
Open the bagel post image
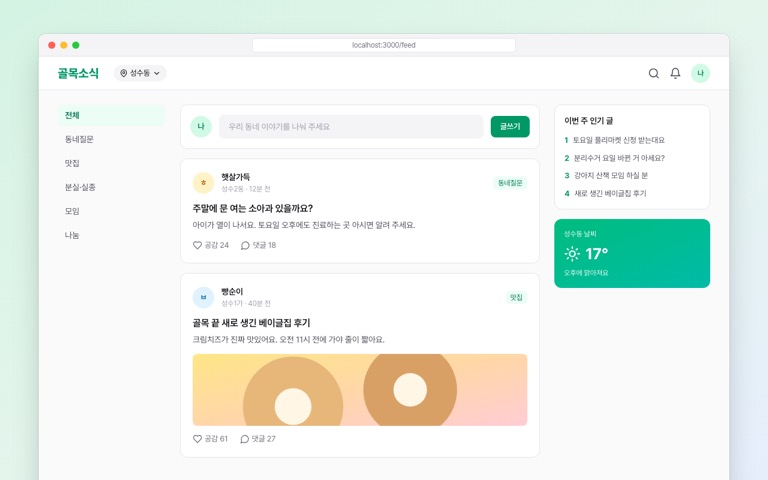pos(360,390)
